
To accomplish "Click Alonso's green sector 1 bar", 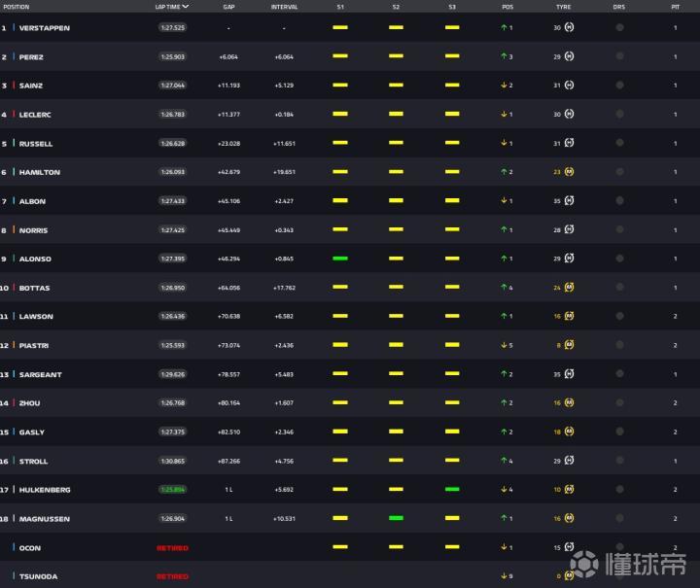I will 339,259.
